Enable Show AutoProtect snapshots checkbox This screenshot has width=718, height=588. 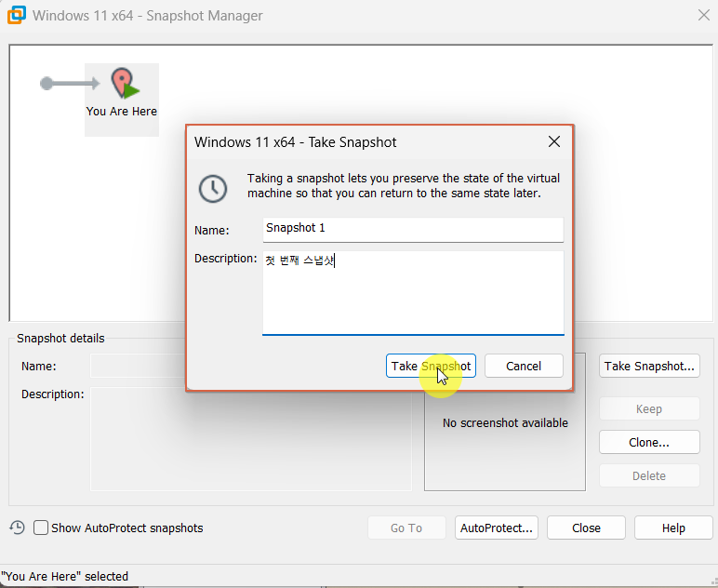(41, 528)
